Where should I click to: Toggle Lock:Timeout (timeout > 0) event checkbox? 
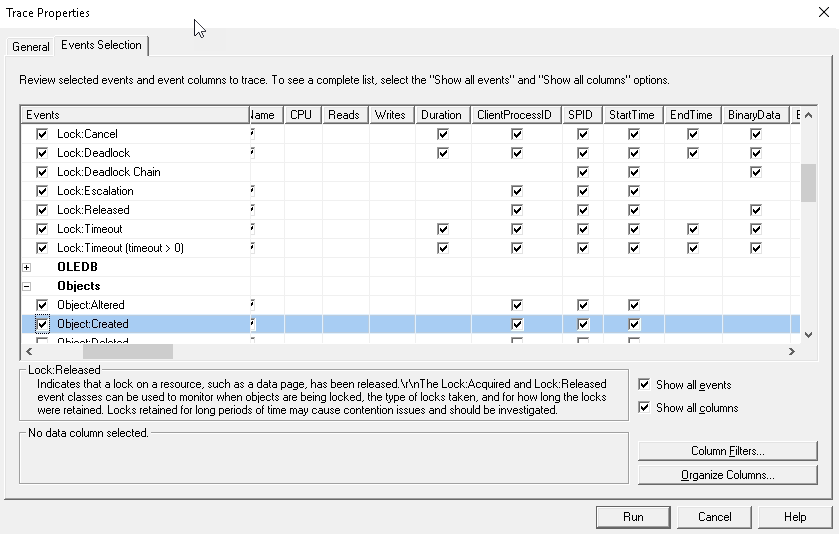(42, 248)
